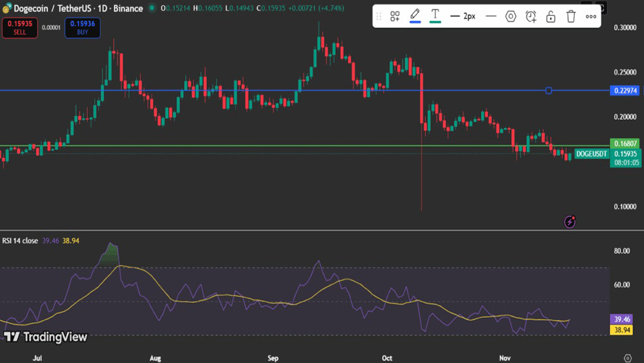Grab the drawing toolbar drag handle

[x=379, y=16]
